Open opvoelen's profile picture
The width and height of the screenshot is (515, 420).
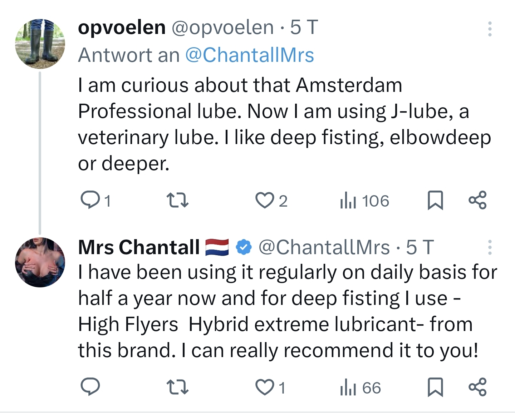tap(40, 44)
